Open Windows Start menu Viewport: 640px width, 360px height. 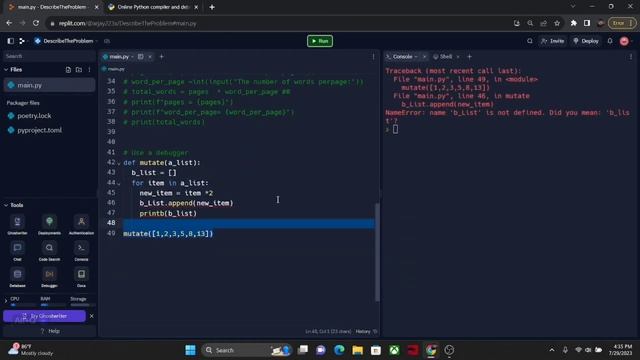tap(190, 350)
